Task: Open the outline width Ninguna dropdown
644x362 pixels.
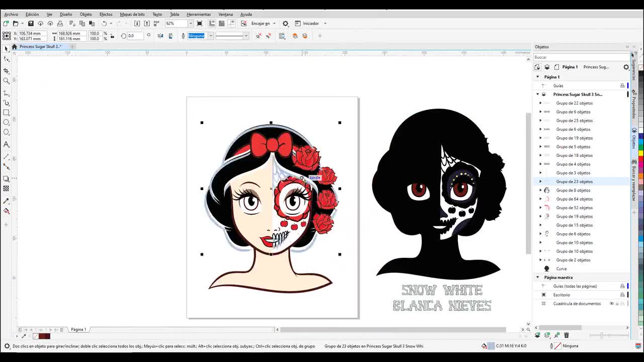Action: [211, 36]
